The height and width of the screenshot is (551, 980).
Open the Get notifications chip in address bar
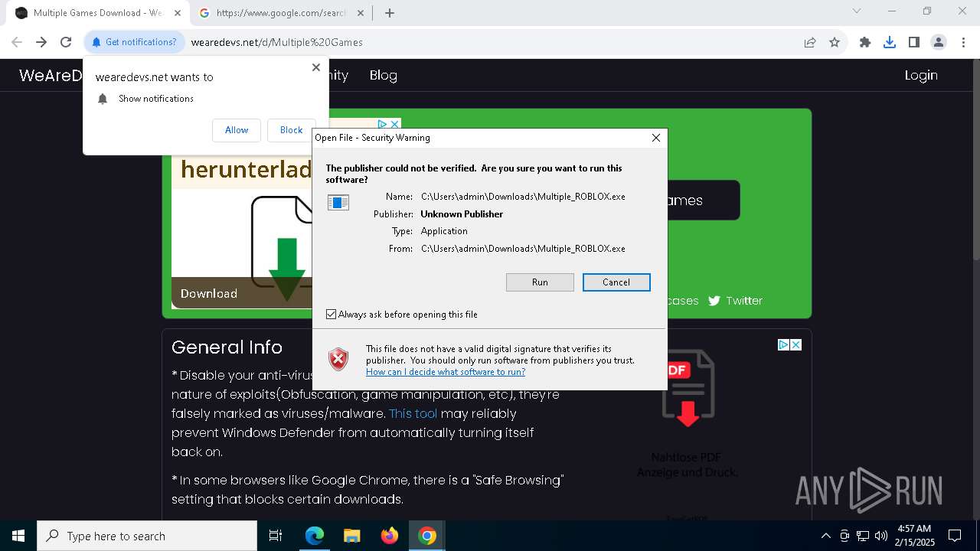click(134, 42)
